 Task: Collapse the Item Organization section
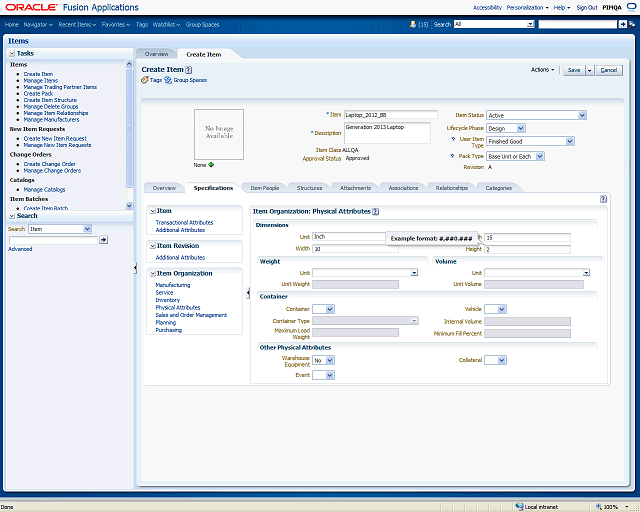[152, 273]
